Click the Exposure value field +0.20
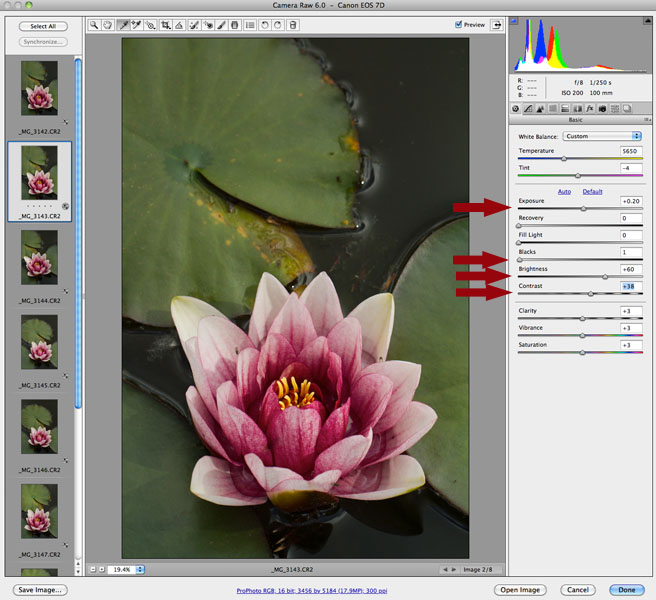This screenshot has height=600, width=656. [631, 201]
